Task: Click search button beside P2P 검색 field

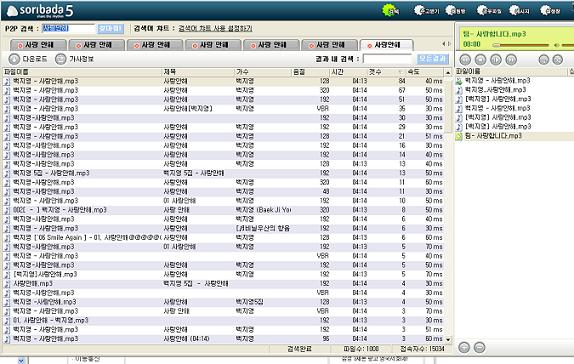Action: [x=110, y=29]
